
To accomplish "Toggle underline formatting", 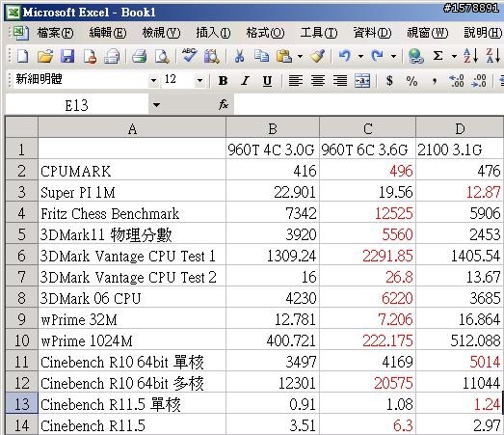I will [267, 81].
